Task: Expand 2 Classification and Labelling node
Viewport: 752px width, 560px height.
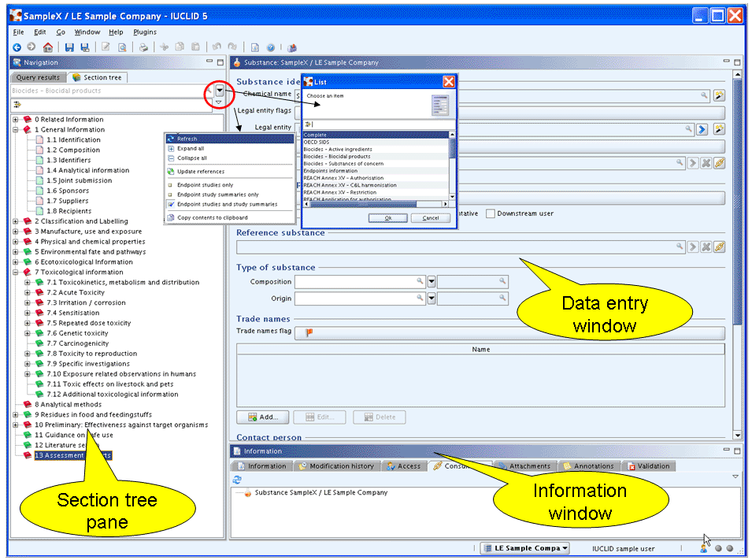Action: click(15, 221)
